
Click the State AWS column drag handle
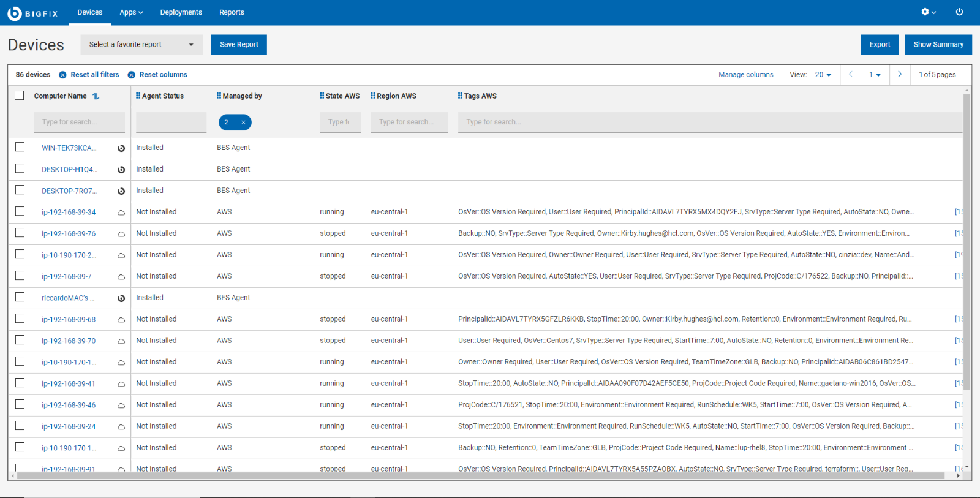[x=322, y=96]
